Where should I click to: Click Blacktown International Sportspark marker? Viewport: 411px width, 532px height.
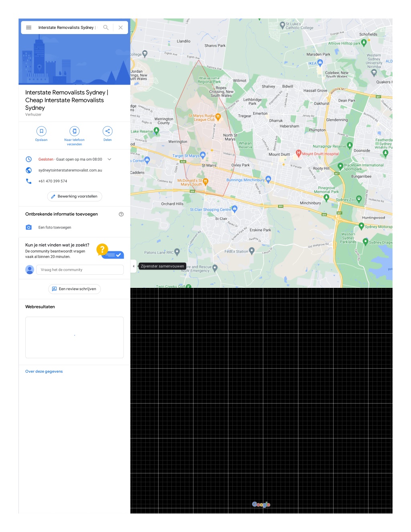tap(340, 166)
